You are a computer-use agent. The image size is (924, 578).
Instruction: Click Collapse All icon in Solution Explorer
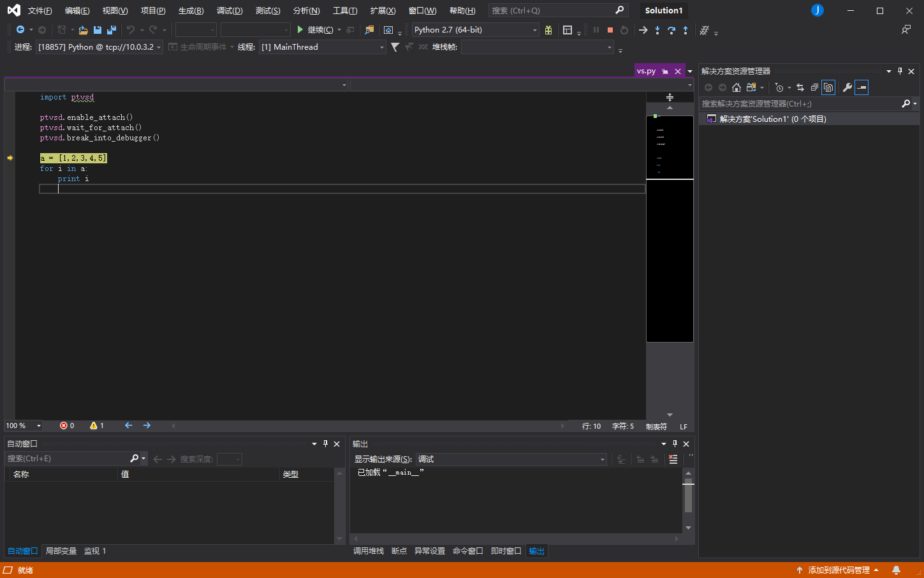(814, 87)
